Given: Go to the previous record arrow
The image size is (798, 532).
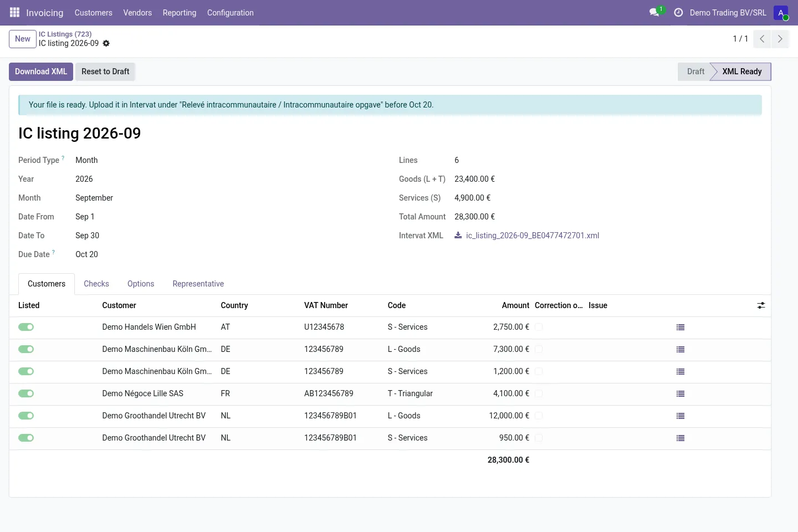Looking at the screenshot, I should (x=762, y=39).
